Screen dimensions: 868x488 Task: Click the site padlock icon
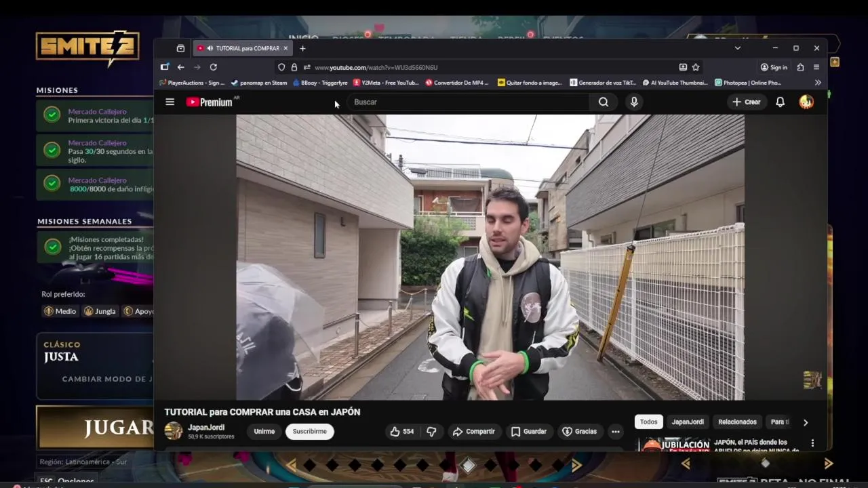pos(294,67)
